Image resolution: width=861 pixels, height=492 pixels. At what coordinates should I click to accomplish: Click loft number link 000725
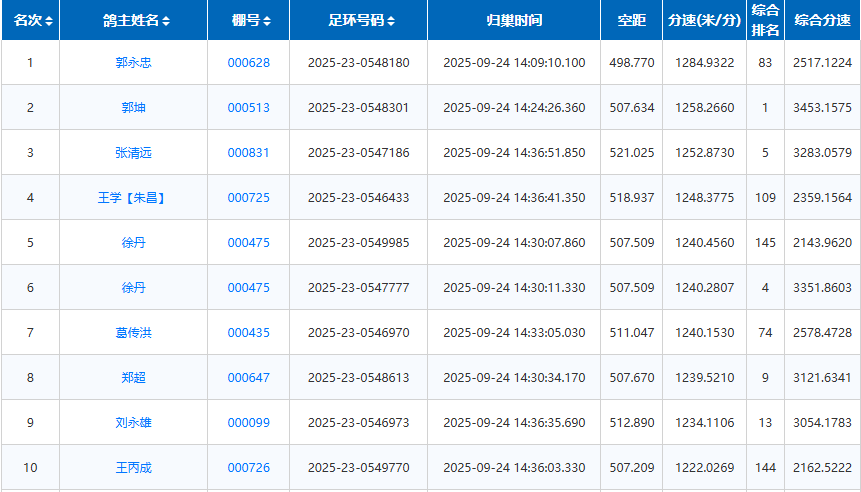[248, 198]
